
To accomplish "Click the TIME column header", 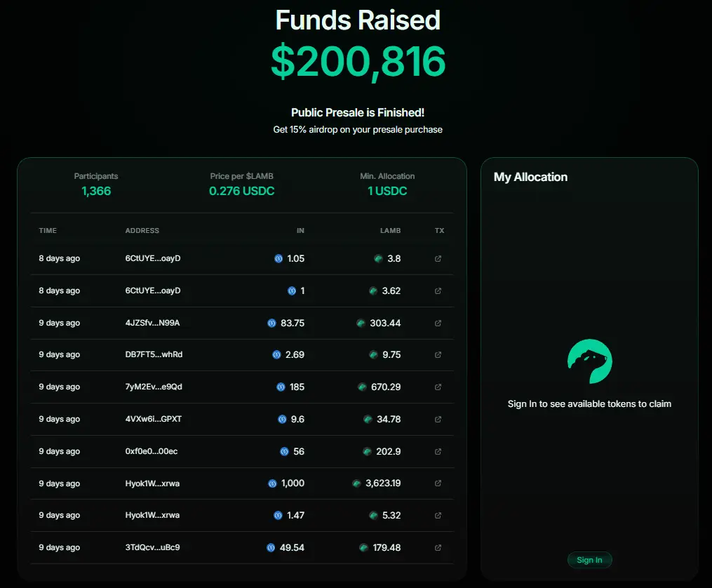I will point(48,230).
